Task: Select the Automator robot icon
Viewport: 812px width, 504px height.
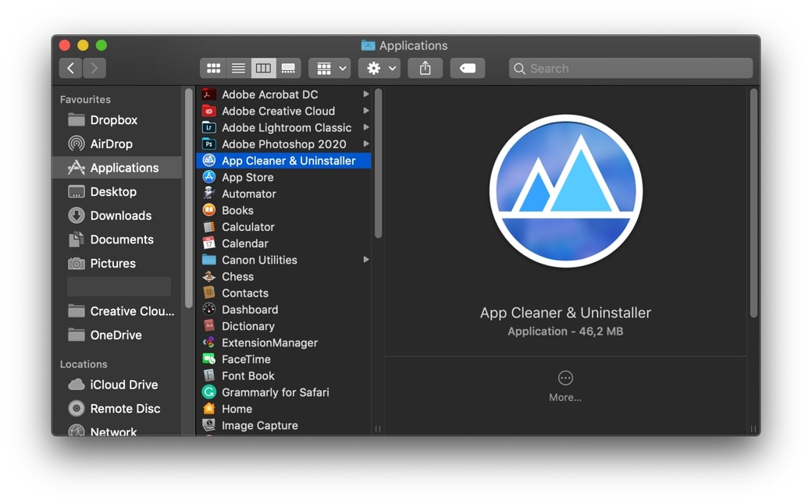Action: point(211,193)
